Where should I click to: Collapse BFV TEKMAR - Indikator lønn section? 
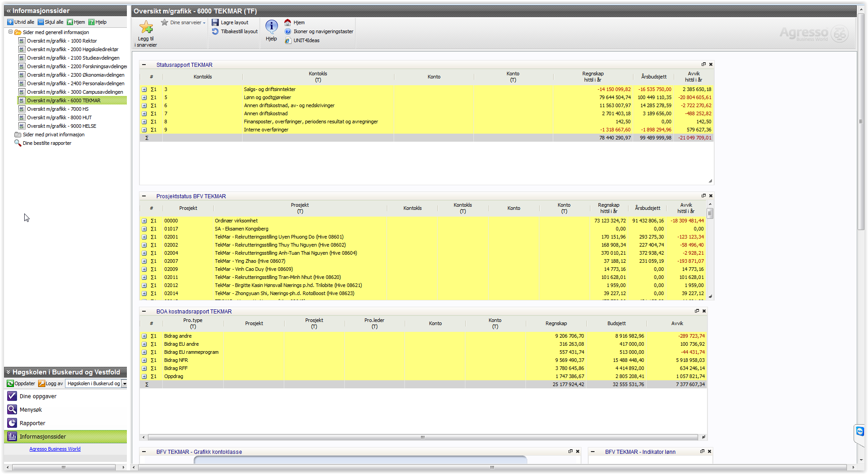593,452
